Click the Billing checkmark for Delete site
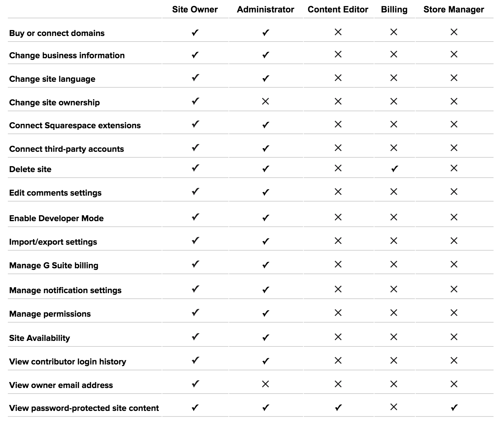Viewport: 504px width, 424px height. (394, 169)
